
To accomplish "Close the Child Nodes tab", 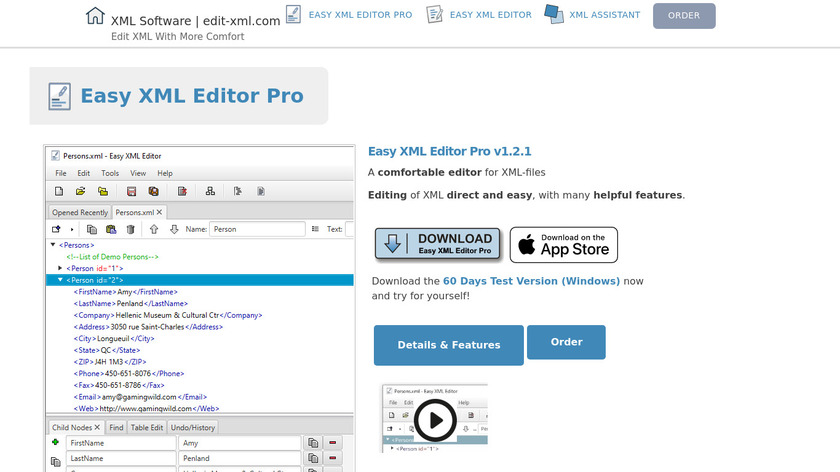I will coord(97,427).
